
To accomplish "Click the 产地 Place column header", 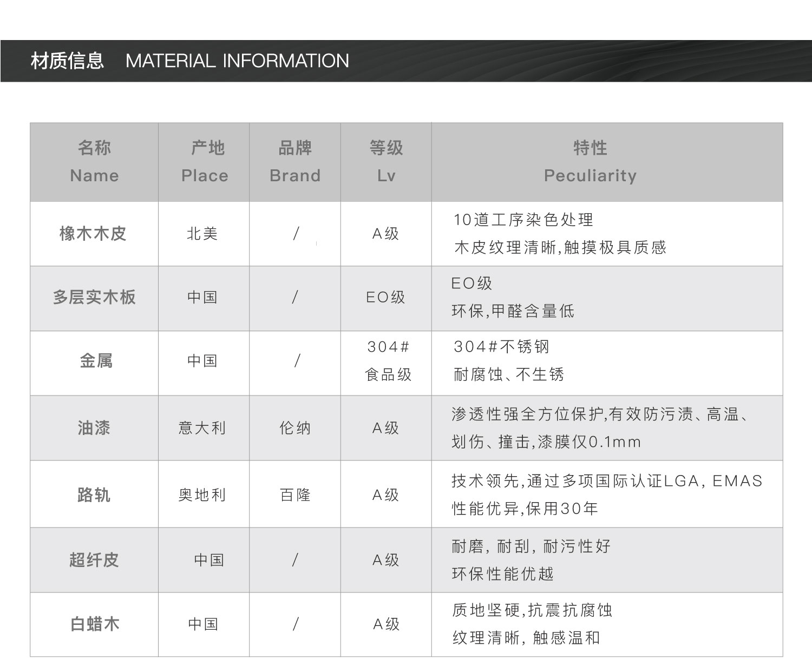I will 204,162.
